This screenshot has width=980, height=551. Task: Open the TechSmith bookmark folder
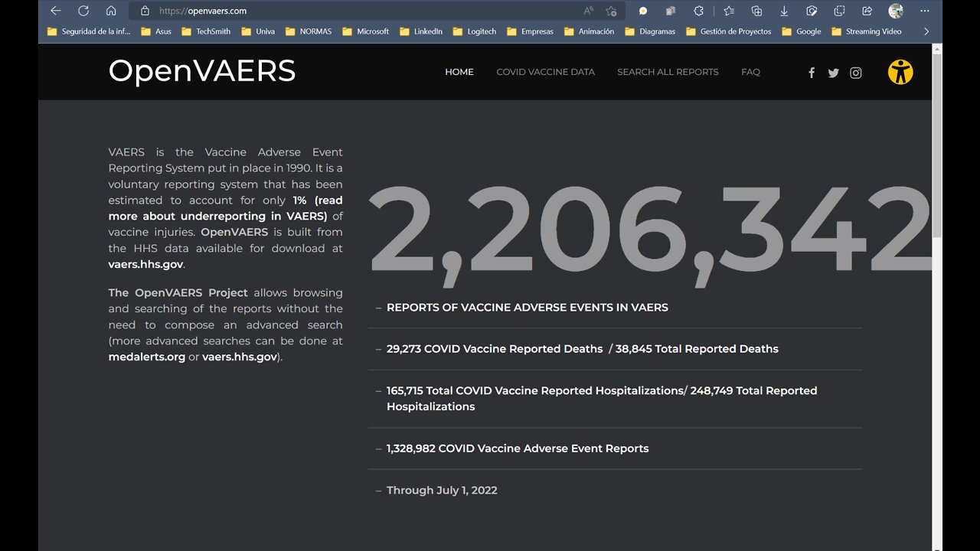(206, 31)
